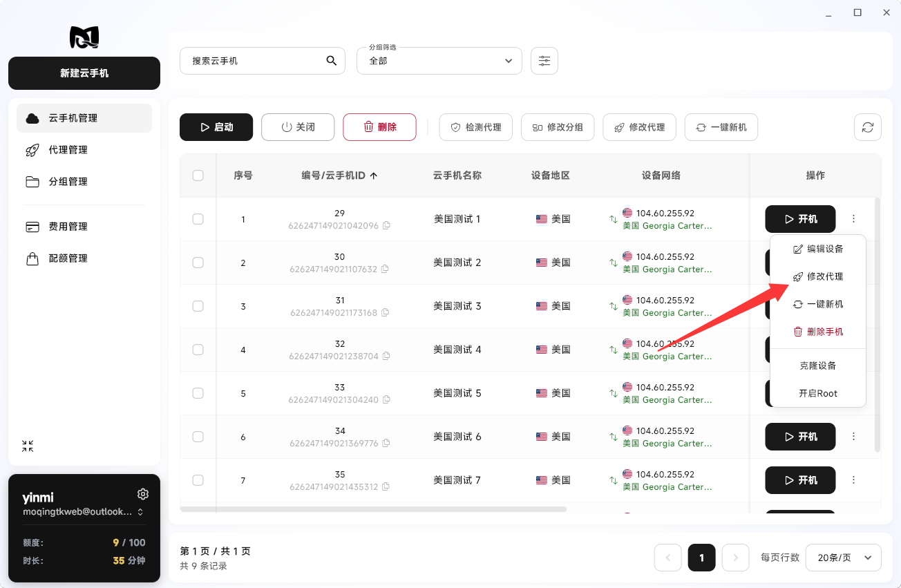Click network switch arrows for 美国测试 6
Screen dimensions: 901x588
tap(613, 437)
